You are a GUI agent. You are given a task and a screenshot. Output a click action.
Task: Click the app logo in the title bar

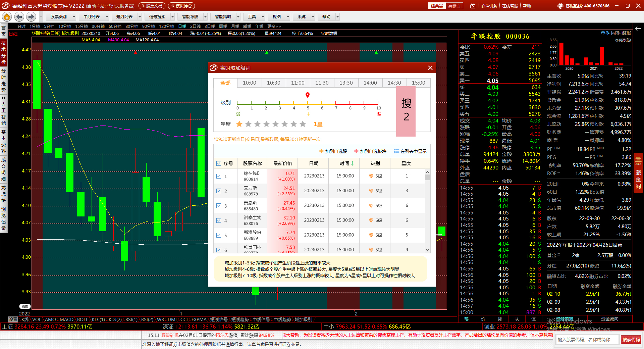pos(6,6)
